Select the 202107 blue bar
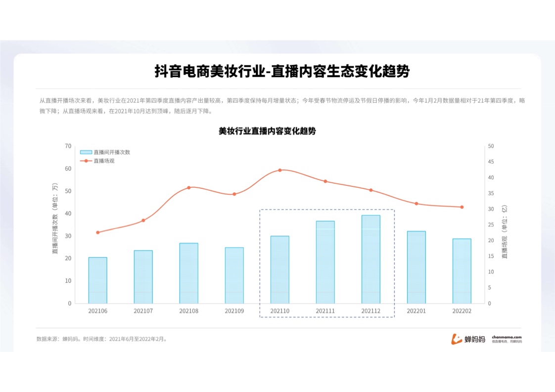The image size is (555, 392). (x=143, y=277)
